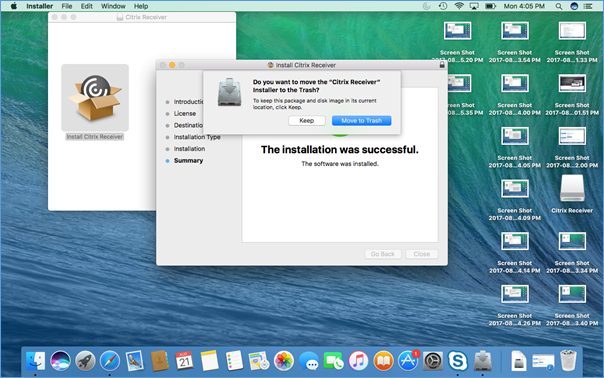The image size is (604, 378).
Task: Open the Window menu
Action: click(x=113, y=6)
